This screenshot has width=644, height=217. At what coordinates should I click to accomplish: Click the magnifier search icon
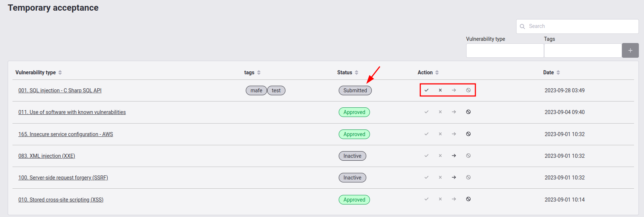click(522, 26)
